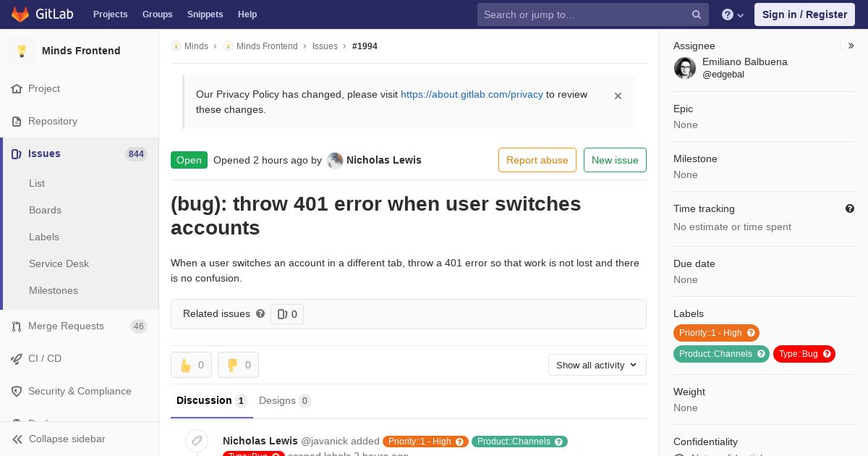Open Boards in sidebar
The image size is (868, 456).
(45, 210)
